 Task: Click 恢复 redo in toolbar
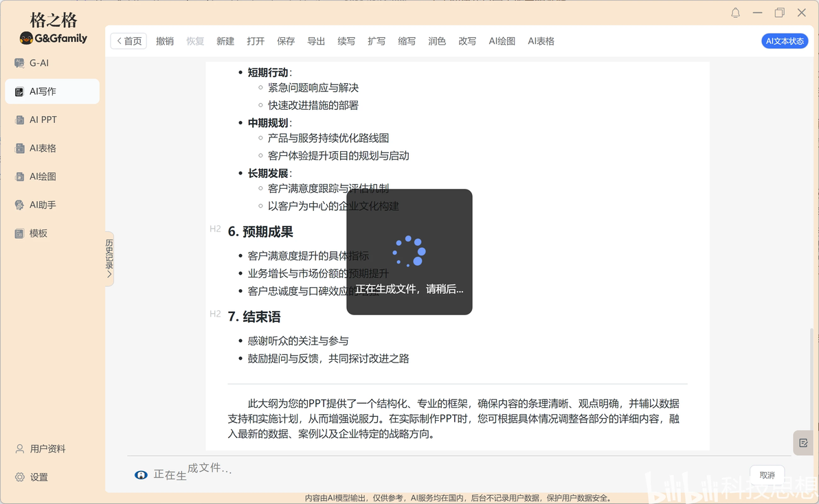point(195,41)
